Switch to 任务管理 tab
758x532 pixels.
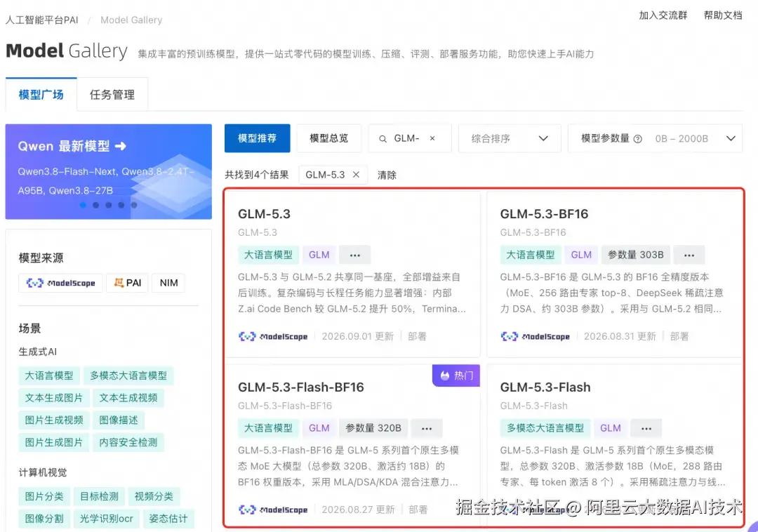(x=112, y=95)
